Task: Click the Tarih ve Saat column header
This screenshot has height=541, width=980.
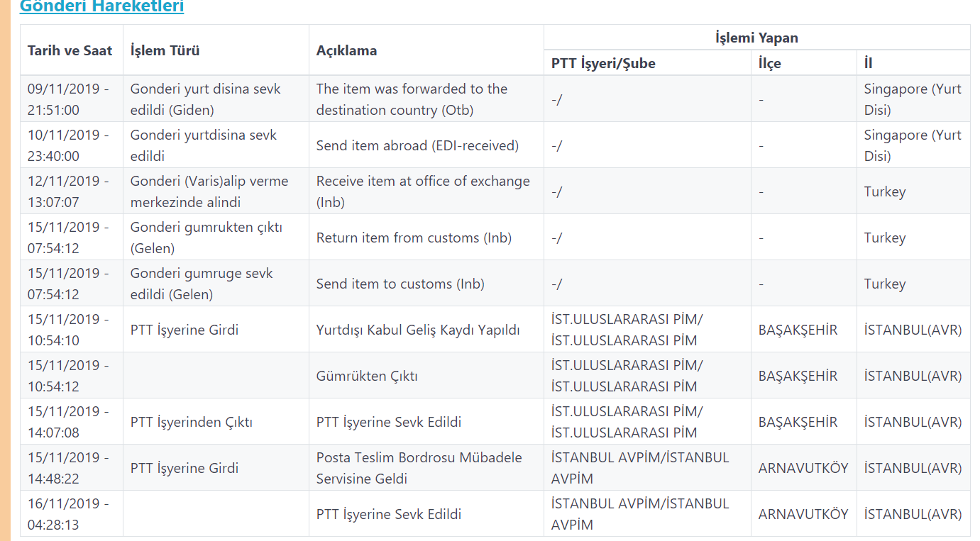Action: point(70,50)
